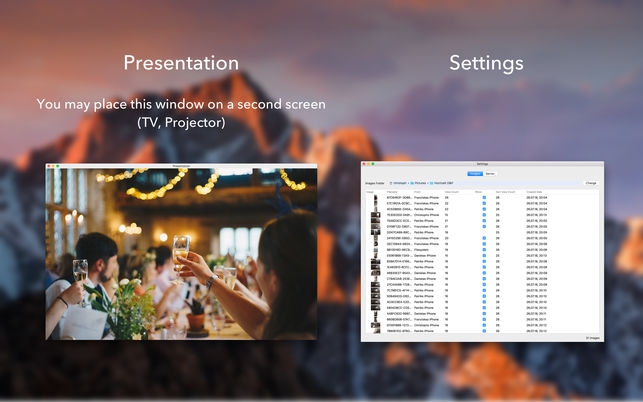The width and height of the screenshot is (643, 402).
Task: Zoom the Presentation window with green button
Action: [x=58, y=166]
